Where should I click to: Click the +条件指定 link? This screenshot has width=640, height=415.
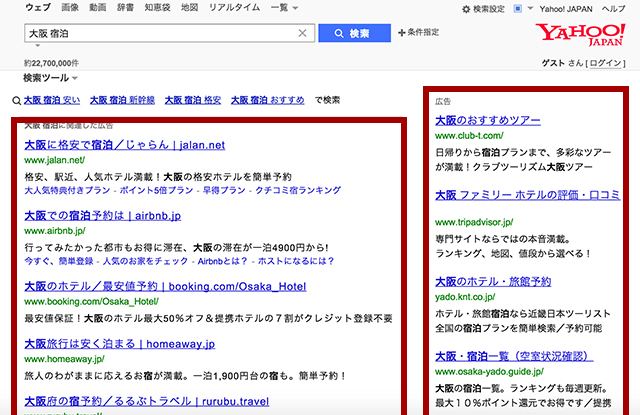click(x=419, y=32)
